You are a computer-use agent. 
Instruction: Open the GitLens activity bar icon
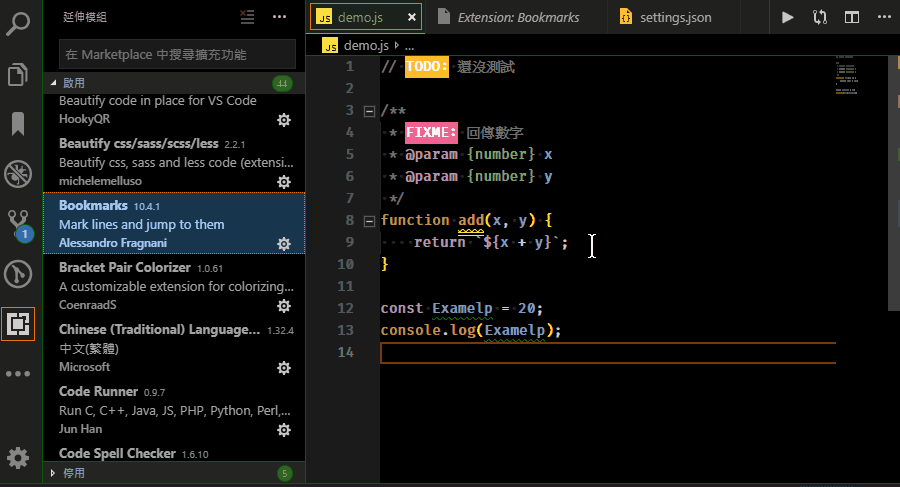(18, 274)
